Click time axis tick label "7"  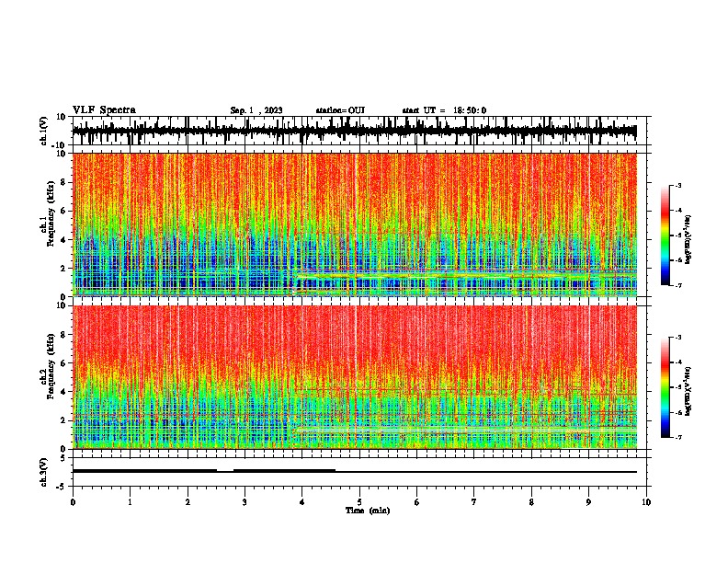point(474,502)
